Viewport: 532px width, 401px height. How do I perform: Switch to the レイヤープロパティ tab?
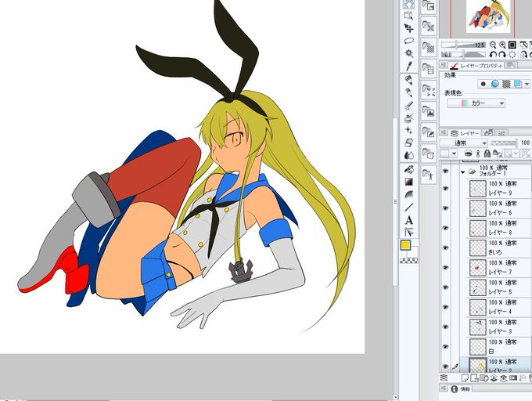(x=476, y=66)
